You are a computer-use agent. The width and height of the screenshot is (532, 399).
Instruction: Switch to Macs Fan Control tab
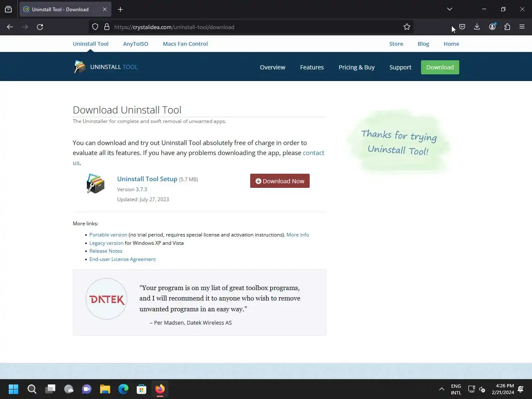pyautogui.click(x=185, y=44)
